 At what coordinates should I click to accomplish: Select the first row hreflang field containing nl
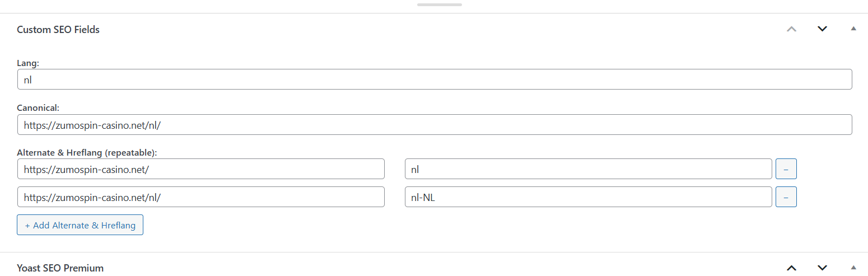tap(588, 169)
